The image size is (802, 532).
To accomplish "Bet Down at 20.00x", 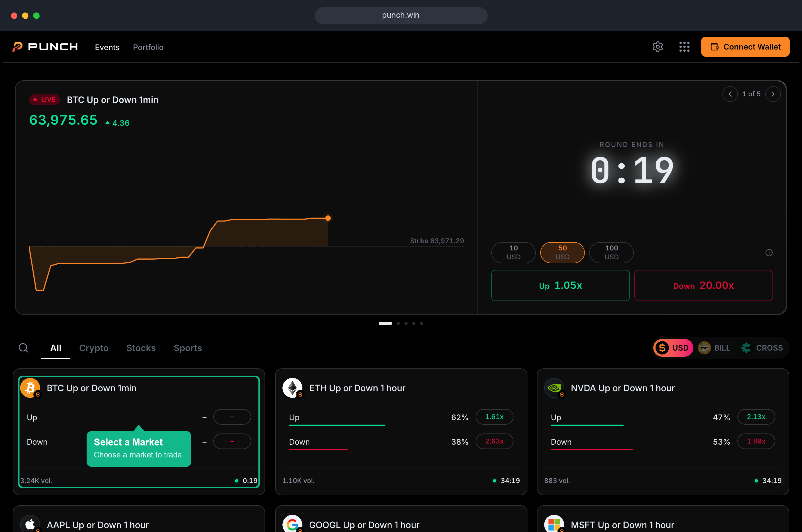I will click(703, 285).
